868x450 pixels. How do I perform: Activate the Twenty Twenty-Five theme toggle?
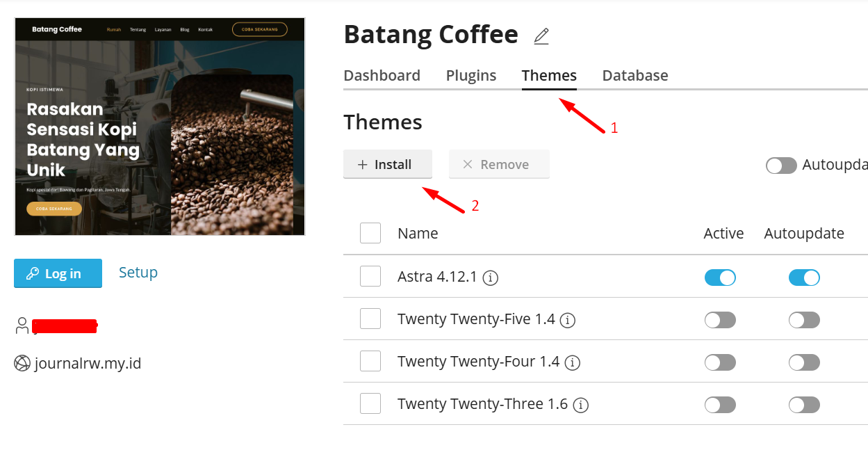pos(720,320)
